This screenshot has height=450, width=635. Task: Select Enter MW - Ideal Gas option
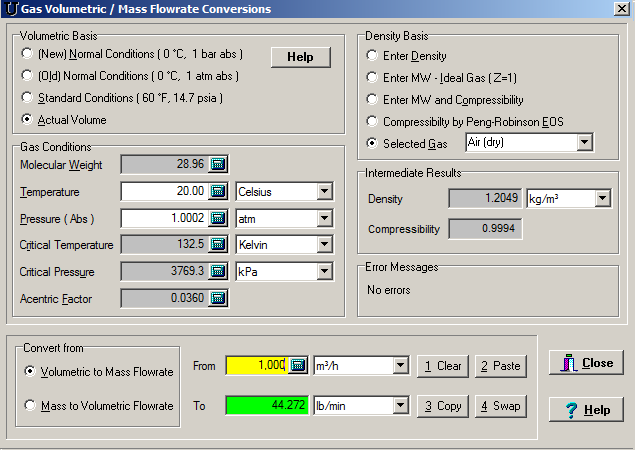click(x=373, y=78)
